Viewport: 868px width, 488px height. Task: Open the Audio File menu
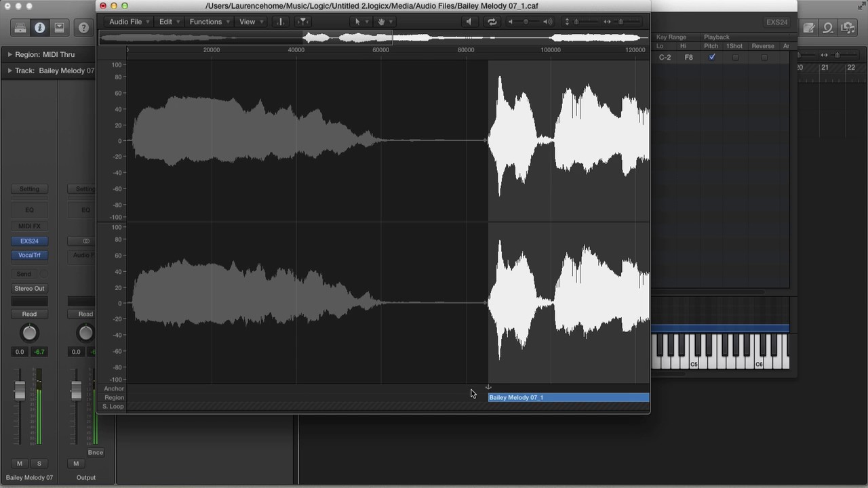click(130, 22)
